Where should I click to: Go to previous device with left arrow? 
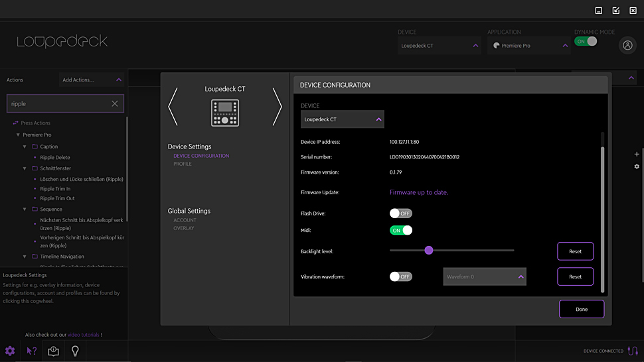[x=173, y=107]
